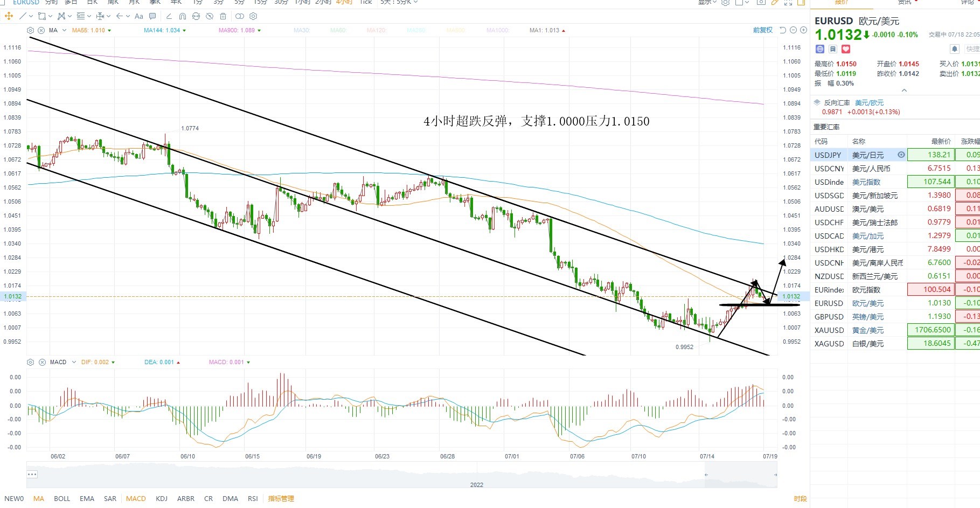Open the MA indicator type dropdown
This screenshot has width=980, height=508.
click(64, 30)
